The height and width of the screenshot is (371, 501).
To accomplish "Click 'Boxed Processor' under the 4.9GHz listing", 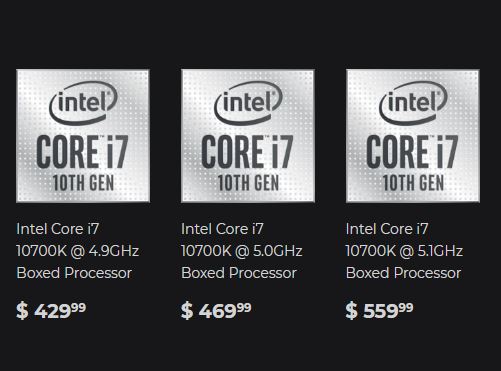I will 74,273.
